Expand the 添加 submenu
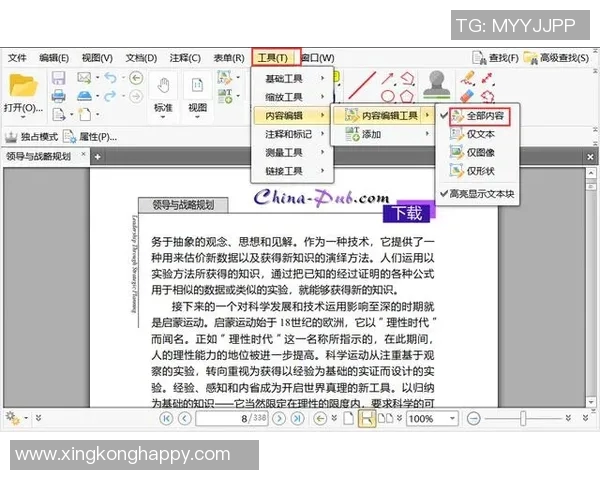 [383, 134]
